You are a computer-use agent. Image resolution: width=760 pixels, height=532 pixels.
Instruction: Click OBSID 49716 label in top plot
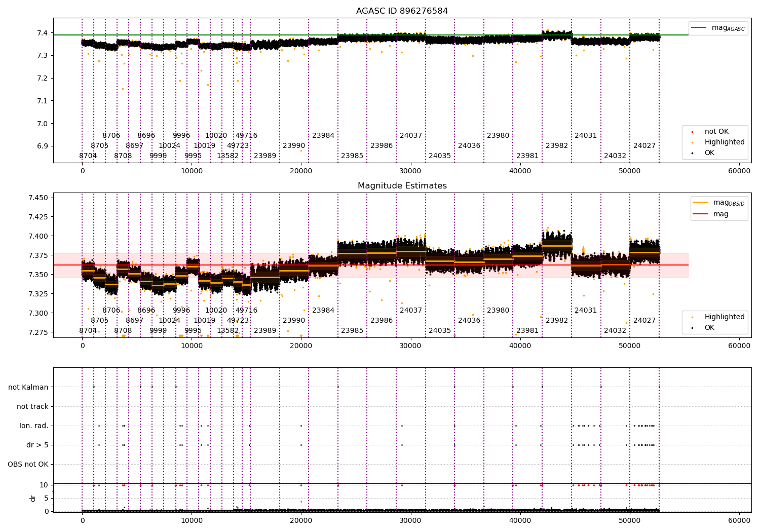pos(246,136)
